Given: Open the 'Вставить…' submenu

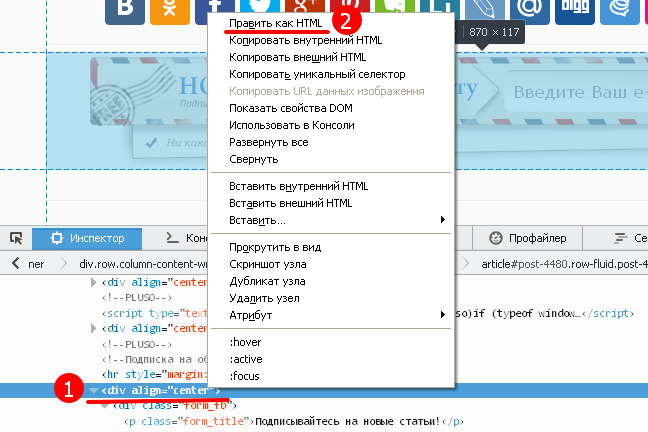Looking at the screenshot, I should (331, 220).
